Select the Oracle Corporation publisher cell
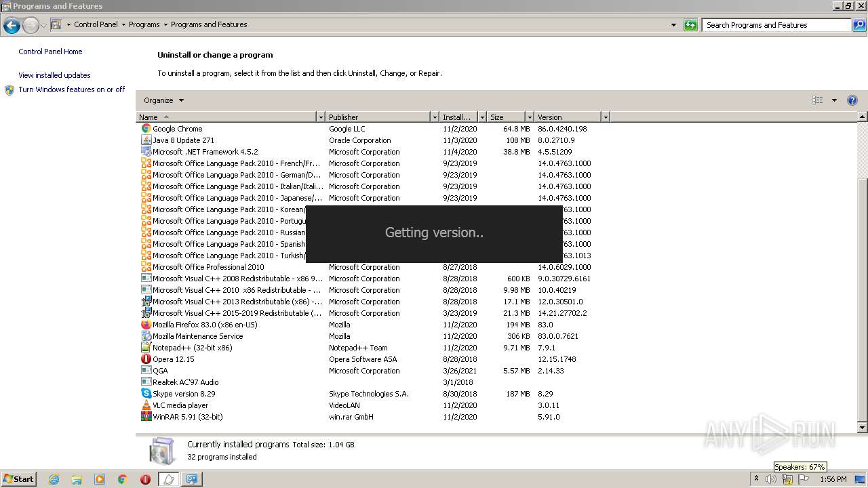This screenshot has width=868, height=488. 359,140
